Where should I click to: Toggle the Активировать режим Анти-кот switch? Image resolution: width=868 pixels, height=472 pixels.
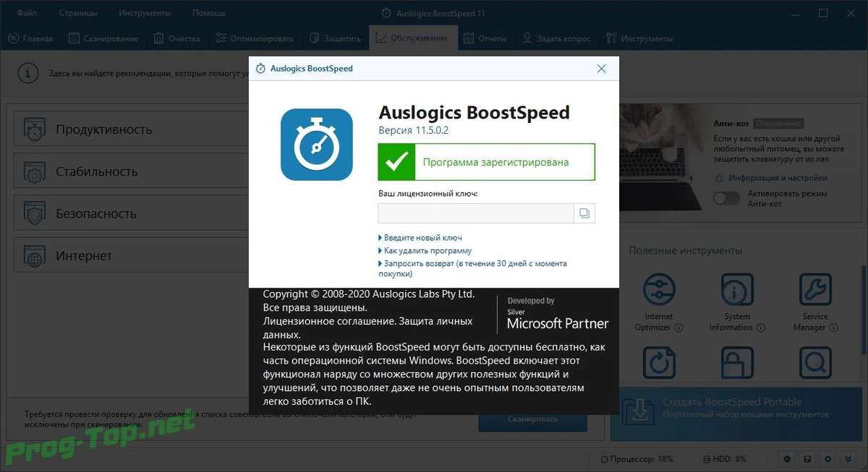point(726,198)
